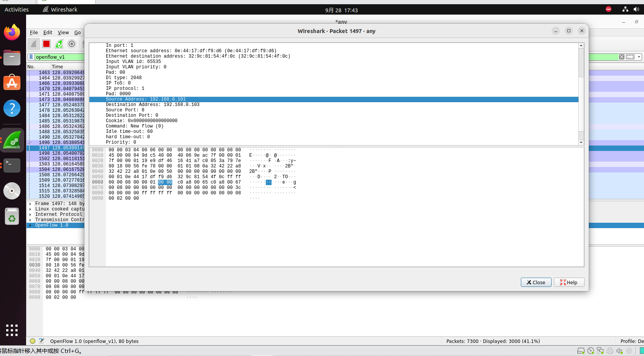Screen dimensions: 644x356
Task: Open the expert information circle in status bar
Action: click(33, 341)
